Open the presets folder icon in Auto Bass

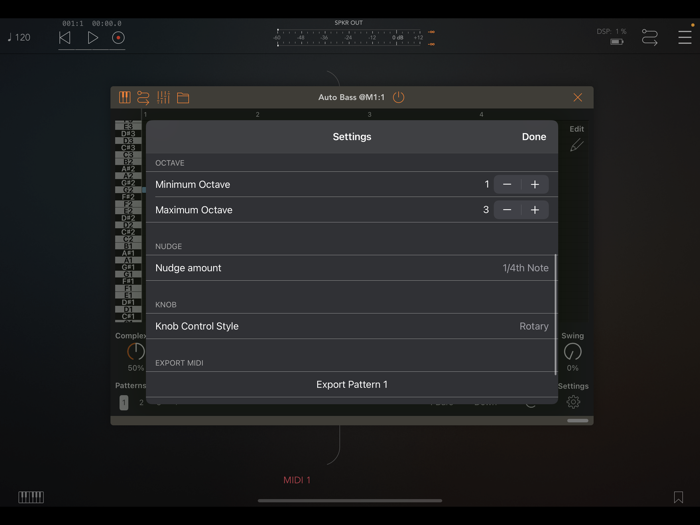click(183, 98)
